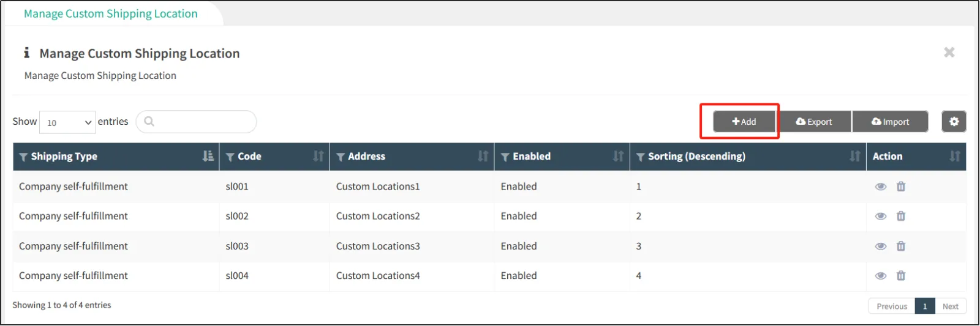The height and width of the screenshot is (326, 980).
Task: Delete the sl001 shipping location
Action: 901,187
